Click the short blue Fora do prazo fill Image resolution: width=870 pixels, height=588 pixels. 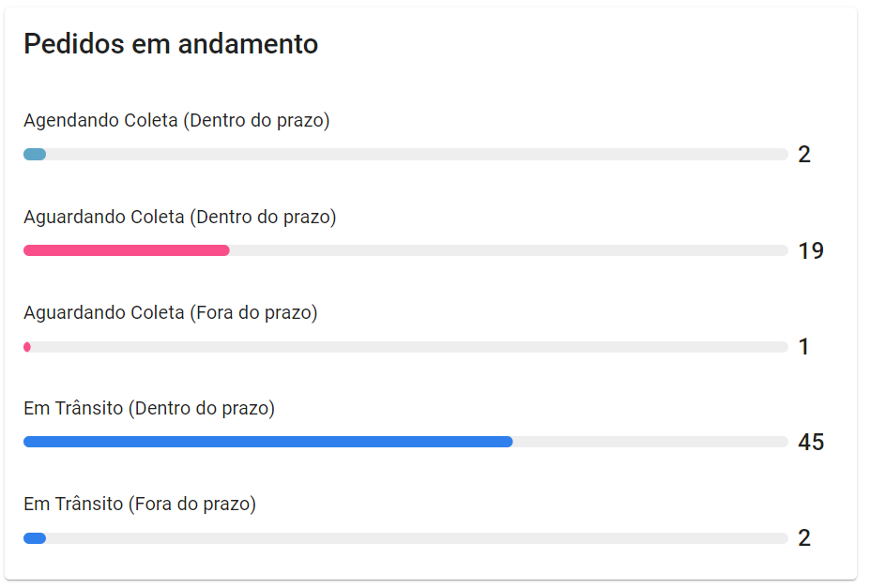pyautogui.click(x=35, y=538)
